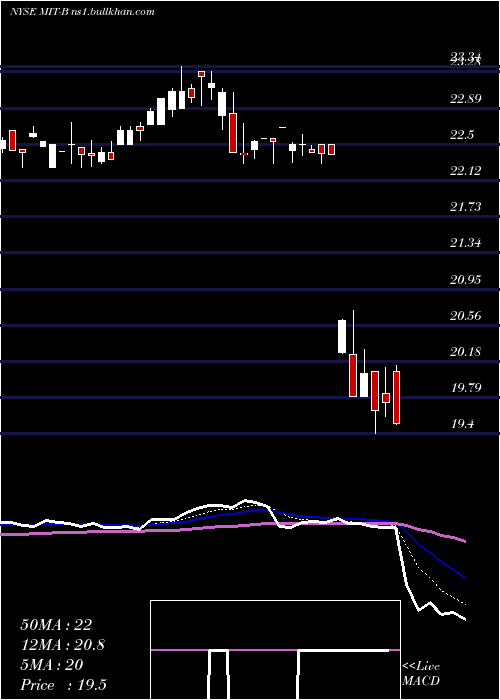The height and width of the screenshot is (700, 500).
Task: Click the tall white candle after the gap down
Action: pos(342,336)
